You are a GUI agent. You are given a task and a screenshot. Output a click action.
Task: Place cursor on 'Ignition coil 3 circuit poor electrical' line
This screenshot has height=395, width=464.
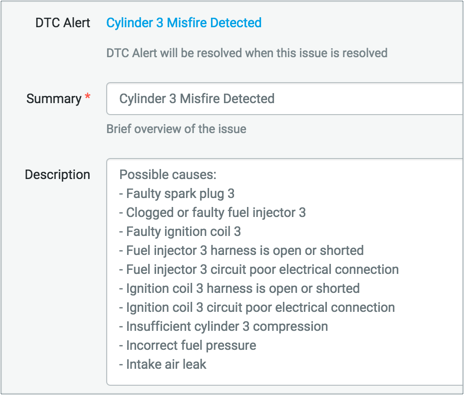(x=257, y=308)
